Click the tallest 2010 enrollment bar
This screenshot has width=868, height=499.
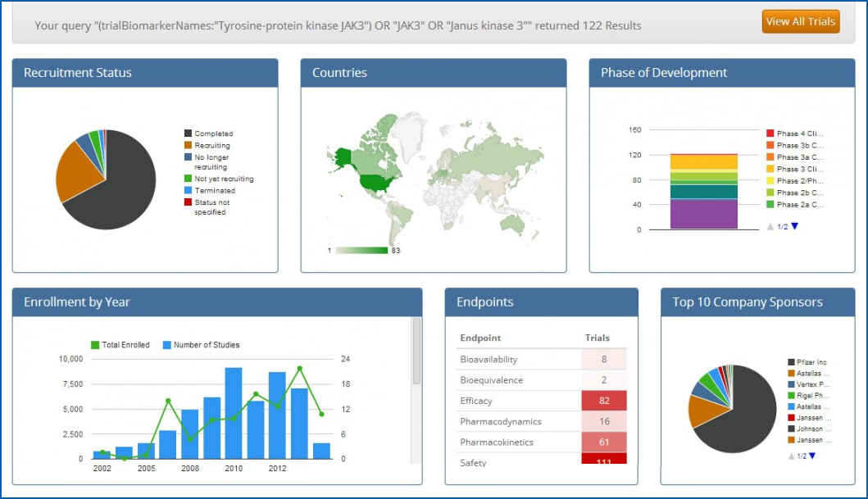tap(234, 412)
